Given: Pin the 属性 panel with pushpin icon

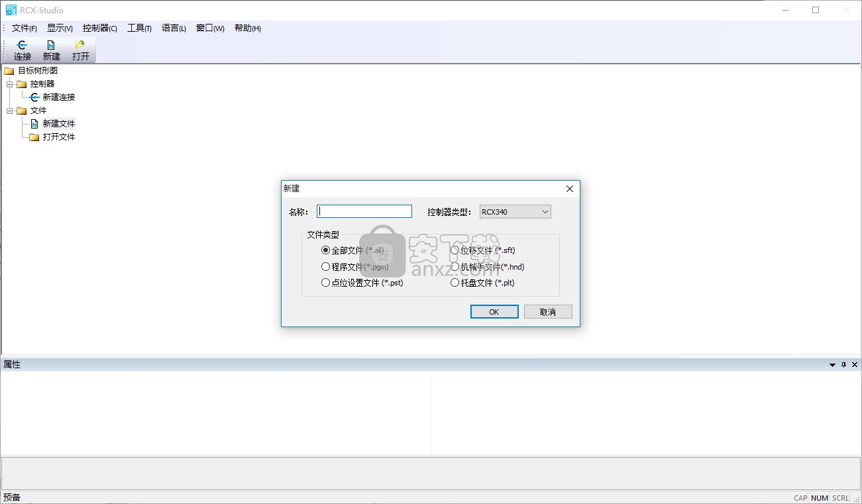Looking at the screenshot, I should (843, 365).
